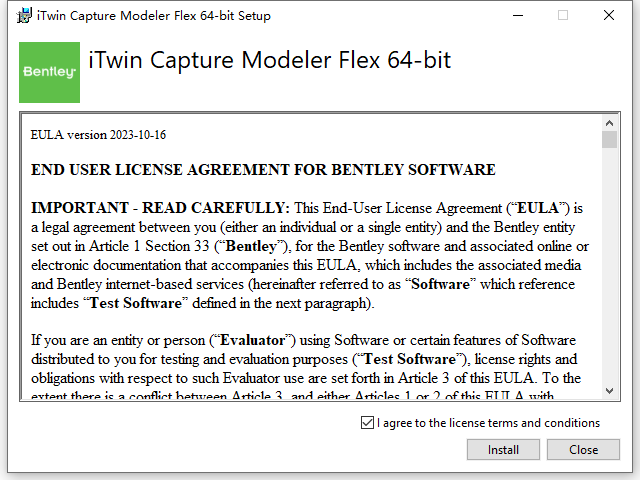Viewport: 640px width, 480px height.
Task: Click the EULA scrollbar up arrow
Action: coord(609,123)
